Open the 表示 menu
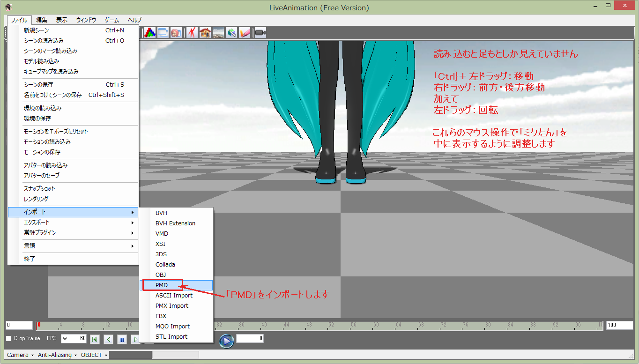The image size is (639, 364). (x=62, y=20)
